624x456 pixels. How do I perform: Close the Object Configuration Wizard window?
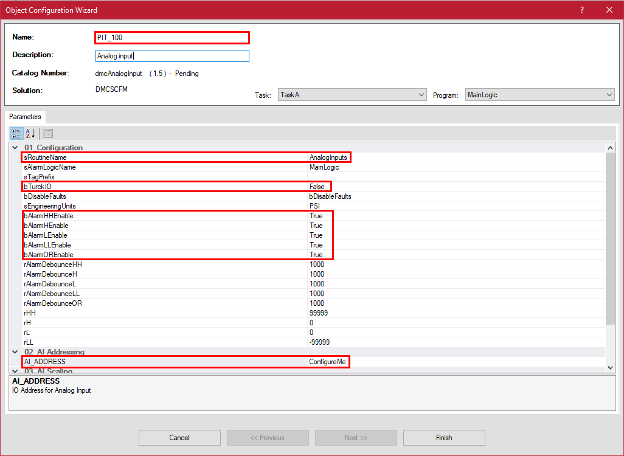(x=609, y=9)
